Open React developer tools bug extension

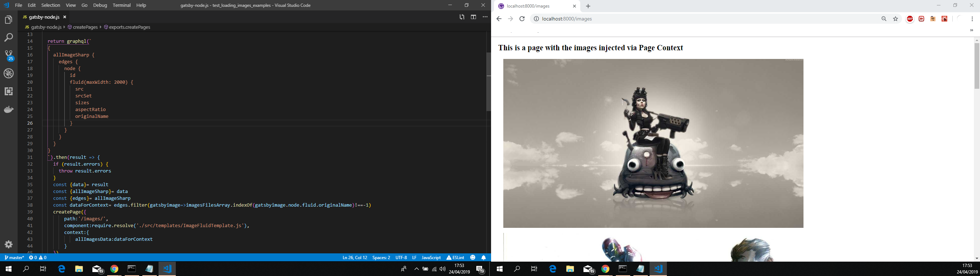pyautogui.click(x=945, y=19)
